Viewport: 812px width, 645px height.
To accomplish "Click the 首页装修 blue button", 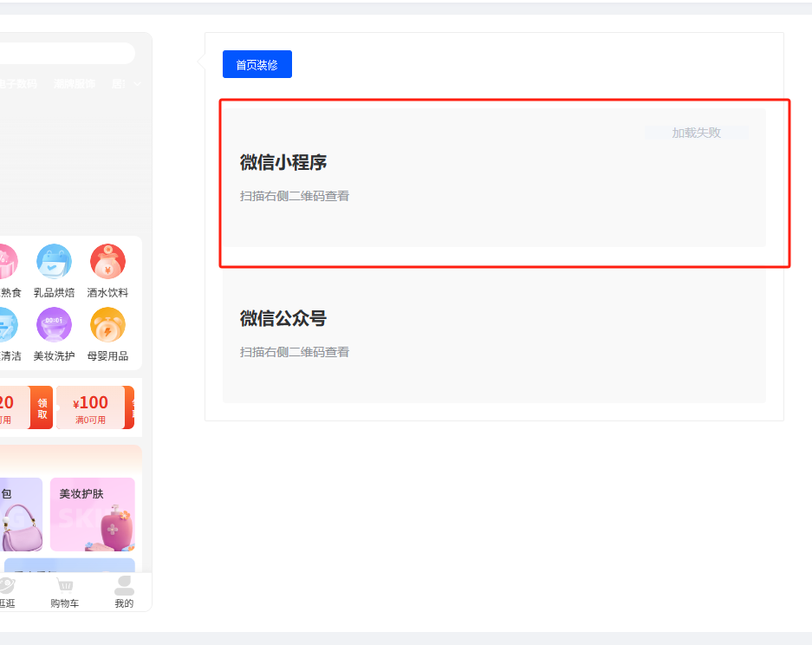I will click(x=257, y=64).
